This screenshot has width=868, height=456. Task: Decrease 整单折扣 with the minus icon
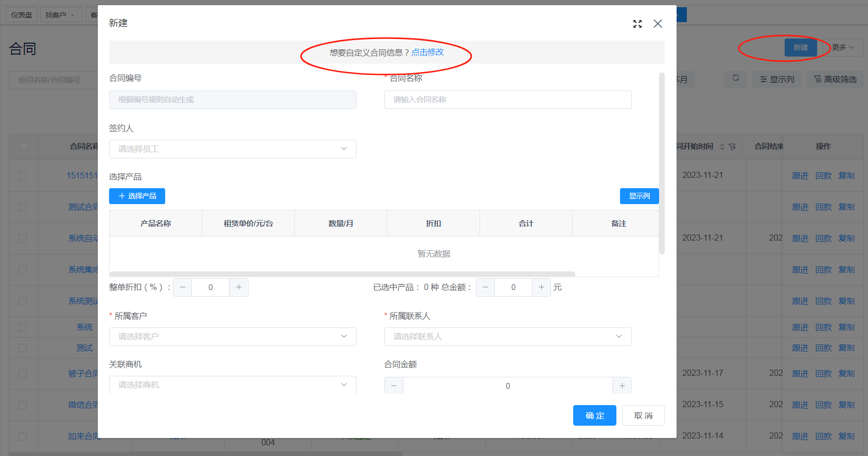tap(183, 287)
